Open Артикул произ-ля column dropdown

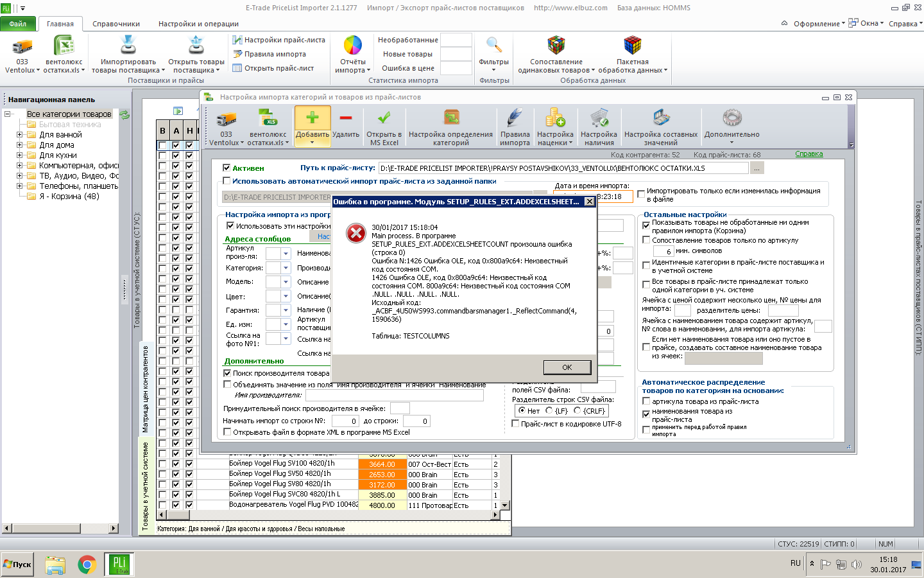click(286, 254)
